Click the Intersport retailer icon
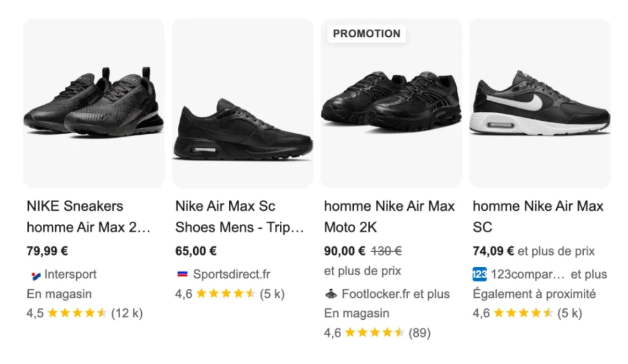628x364 pixels. pos(34,275)
